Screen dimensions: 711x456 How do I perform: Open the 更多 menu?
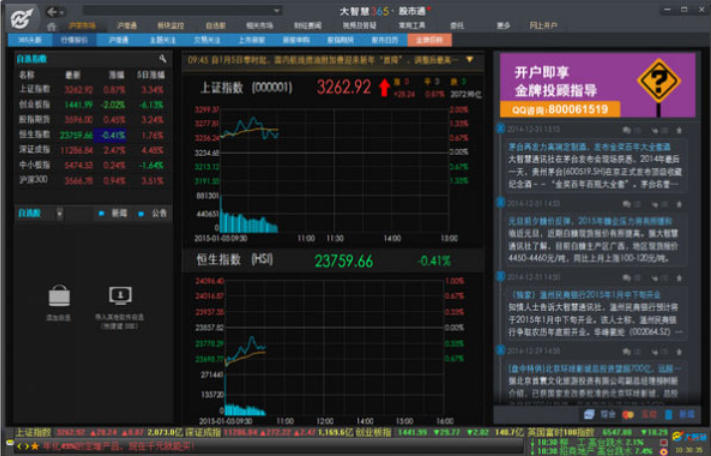[503, 25]
